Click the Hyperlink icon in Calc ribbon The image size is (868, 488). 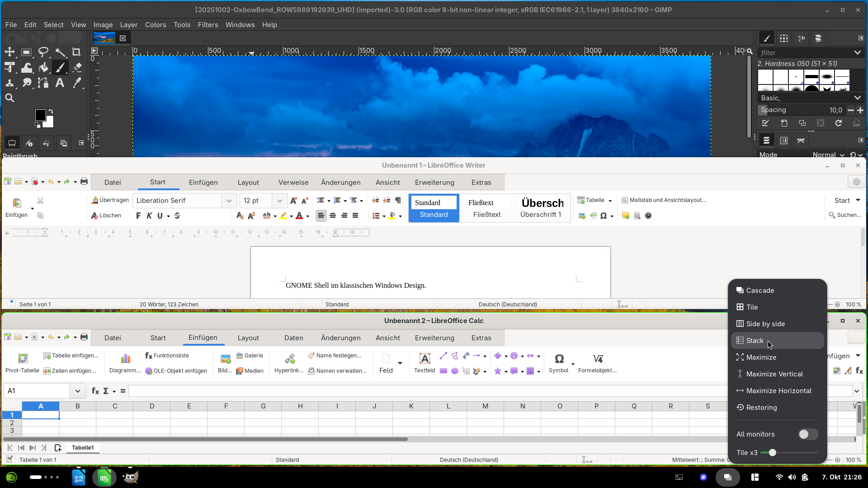(x=289, y=363)
